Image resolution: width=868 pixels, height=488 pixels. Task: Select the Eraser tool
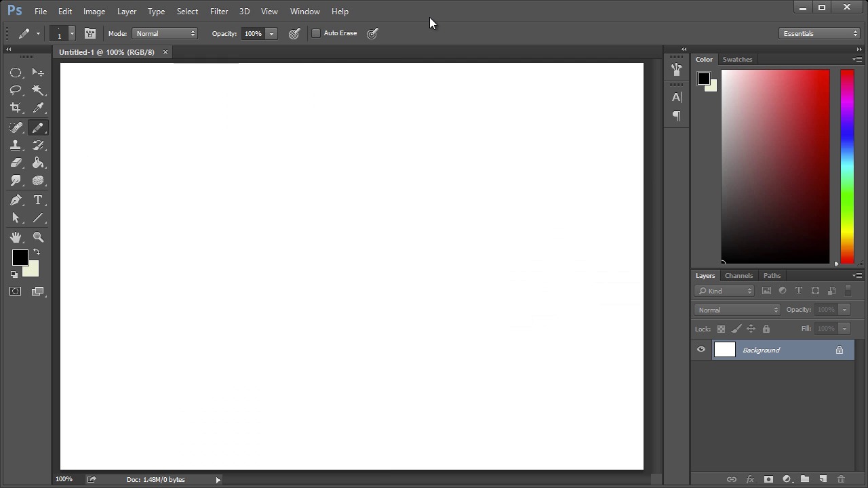click(16, 163)
